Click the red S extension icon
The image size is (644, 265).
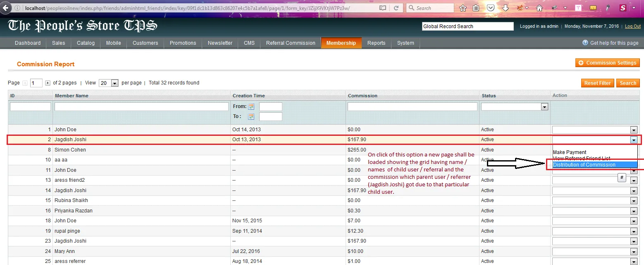point(623,8)
